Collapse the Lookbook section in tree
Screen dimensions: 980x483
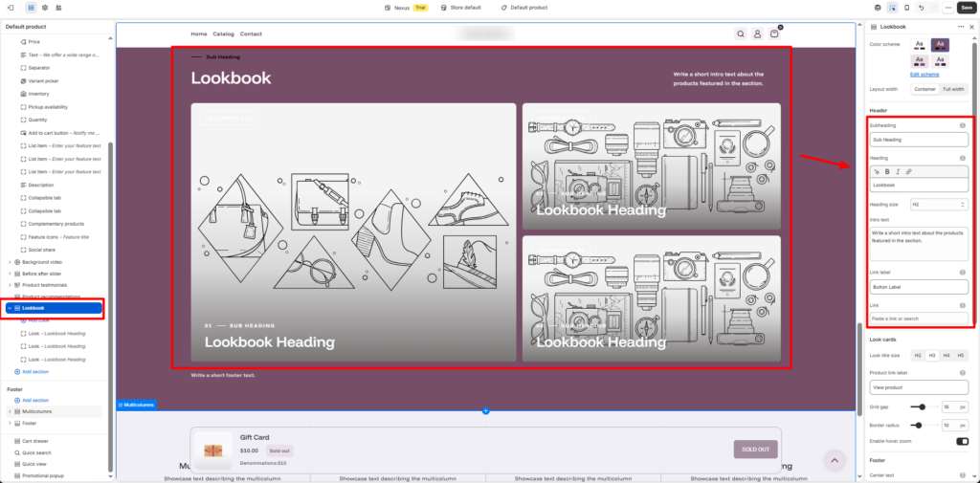point(9,308)
